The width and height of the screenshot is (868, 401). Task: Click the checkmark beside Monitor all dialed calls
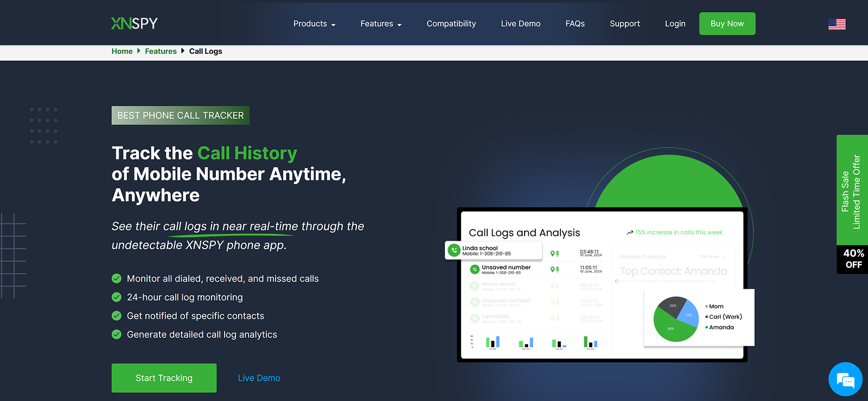(117, 278)
